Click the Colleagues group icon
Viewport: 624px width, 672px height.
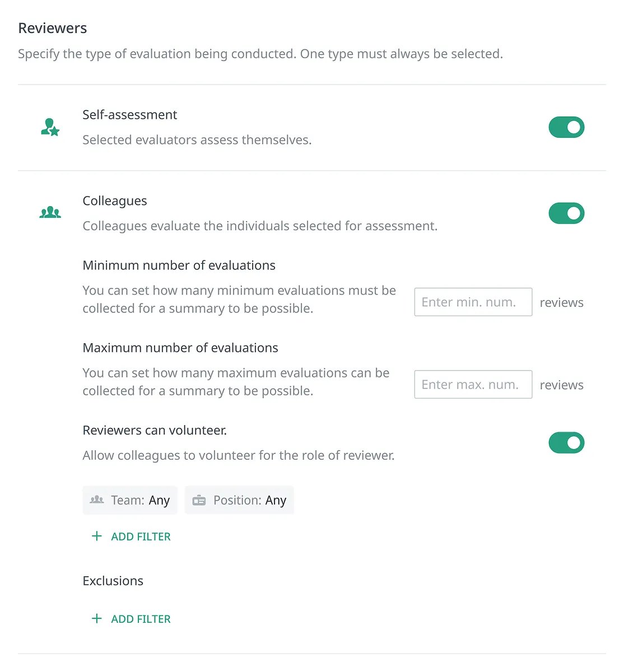pyautogui.click(x=50, y=213)
